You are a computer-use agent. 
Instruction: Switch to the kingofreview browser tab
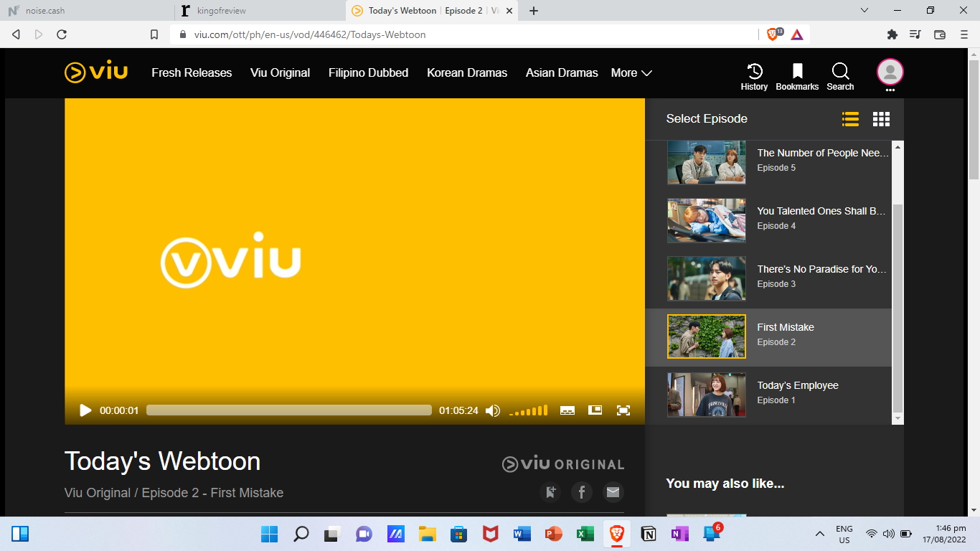tap(260, 11)
